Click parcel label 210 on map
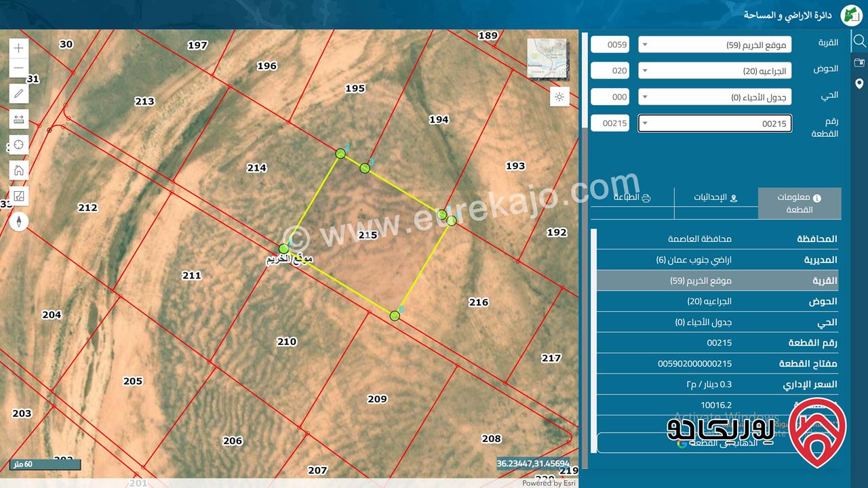The width and height of the screenshot is (868, 488). [x=287, y=342]
